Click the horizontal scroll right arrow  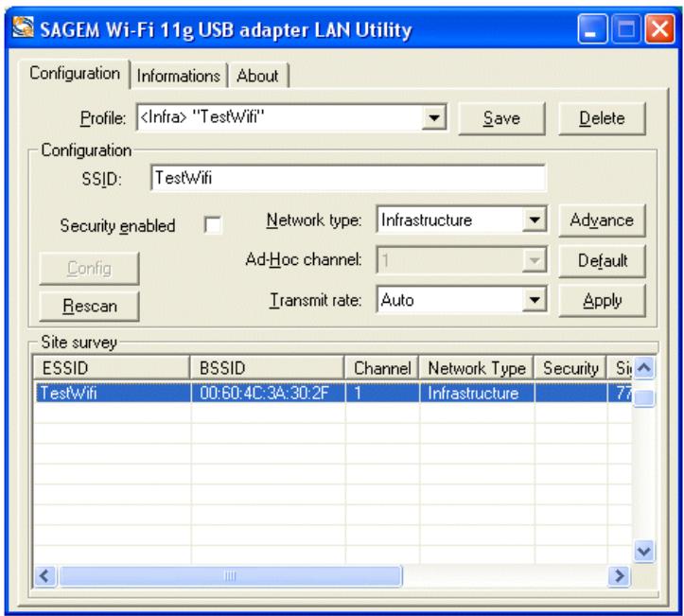tap(619, 576)
